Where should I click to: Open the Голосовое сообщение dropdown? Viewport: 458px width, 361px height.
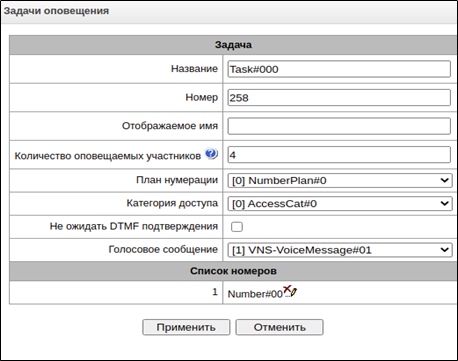pyautogui.click(x=340, y=250)
